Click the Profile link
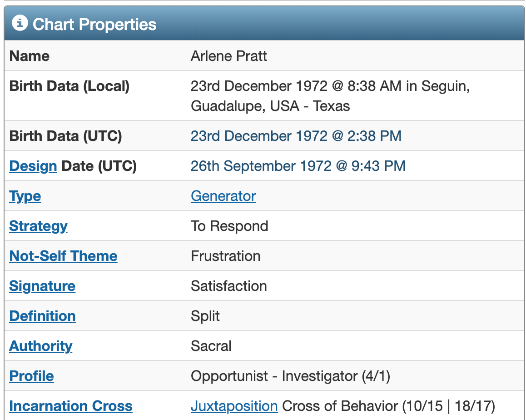 31,376
